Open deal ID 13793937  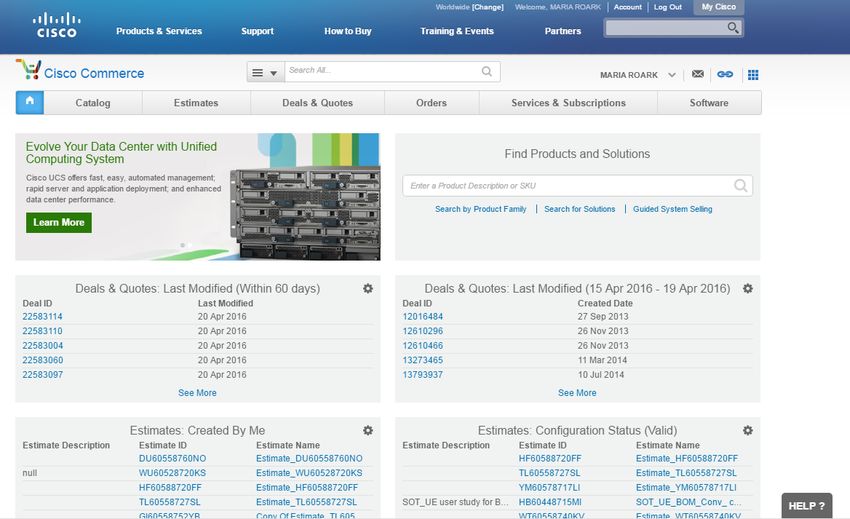tap(423, 375)
